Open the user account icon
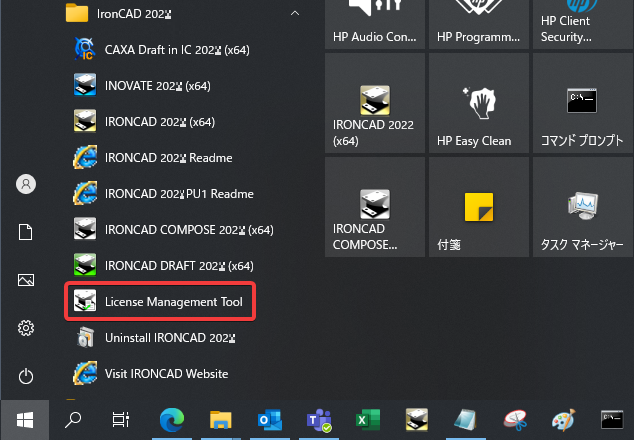This screenshot has height=440, width=634. [x=26, y=184]
